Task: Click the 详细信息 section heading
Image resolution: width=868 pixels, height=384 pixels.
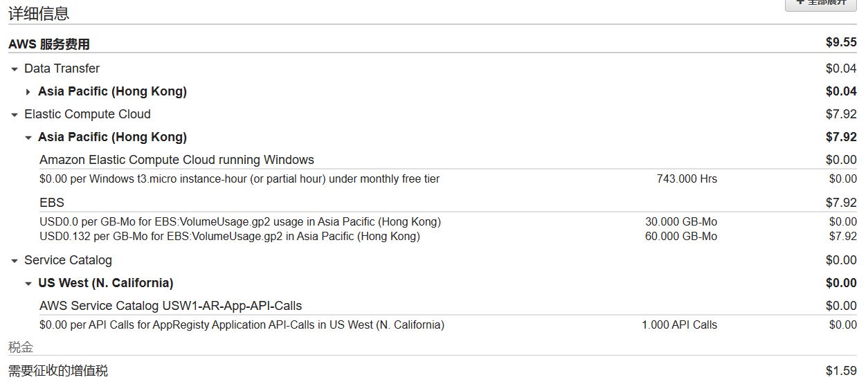Action: coord(39,14)
